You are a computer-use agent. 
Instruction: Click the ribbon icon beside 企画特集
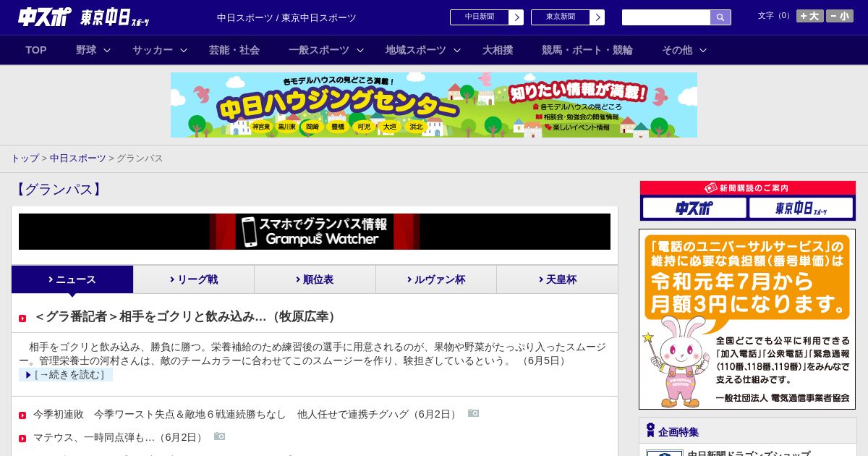[x=650, y=431]
